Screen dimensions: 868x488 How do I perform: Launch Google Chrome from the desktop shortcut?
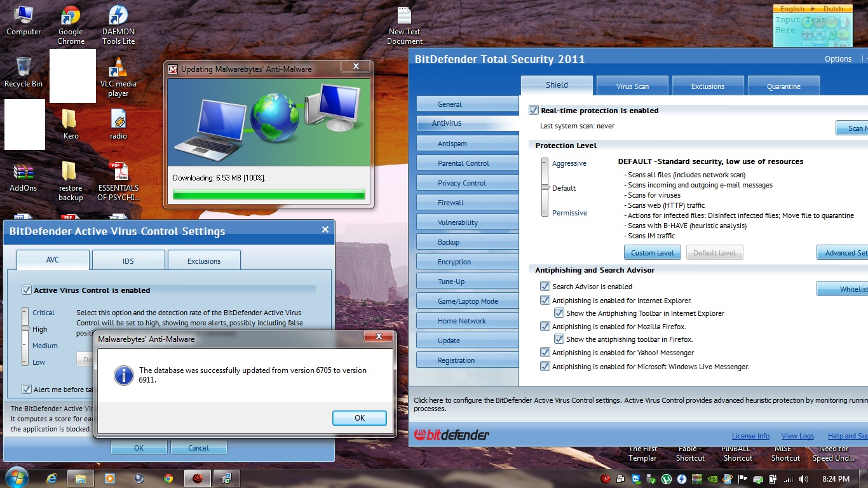point(71,25)
